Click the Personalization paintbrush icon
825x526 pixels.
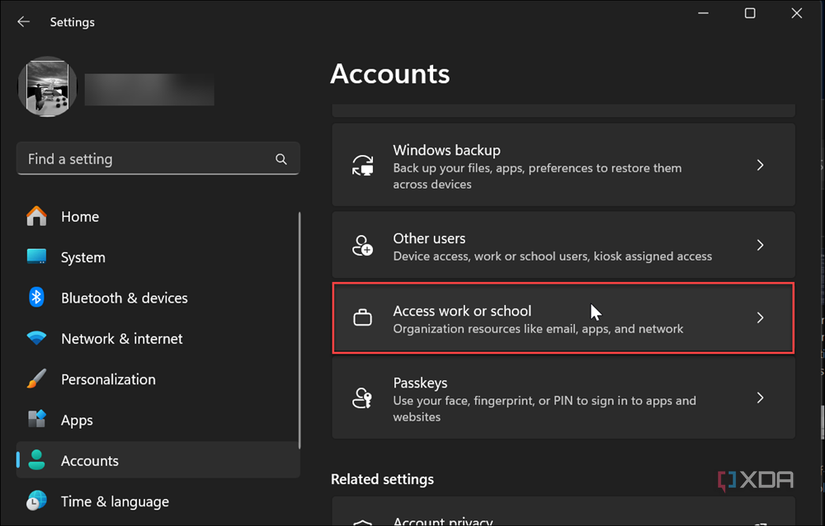tap(37, 380)
